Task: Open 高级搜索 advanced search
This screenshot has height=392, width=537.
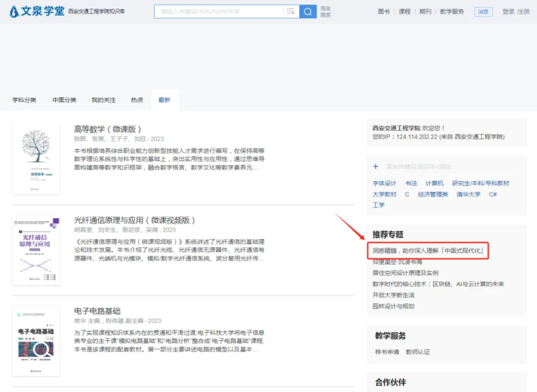Action: 326,11
